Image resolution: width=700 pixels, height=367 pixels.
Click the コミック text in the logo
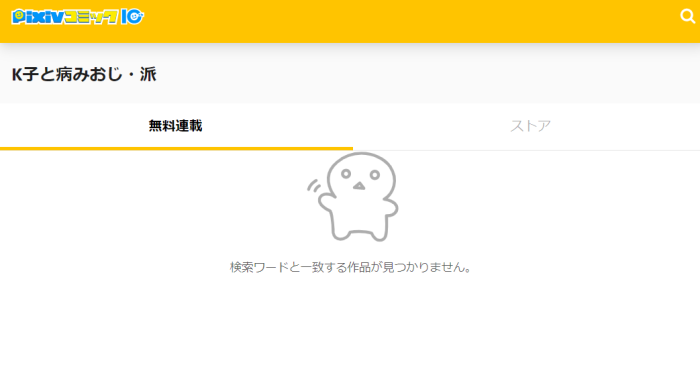91,17
